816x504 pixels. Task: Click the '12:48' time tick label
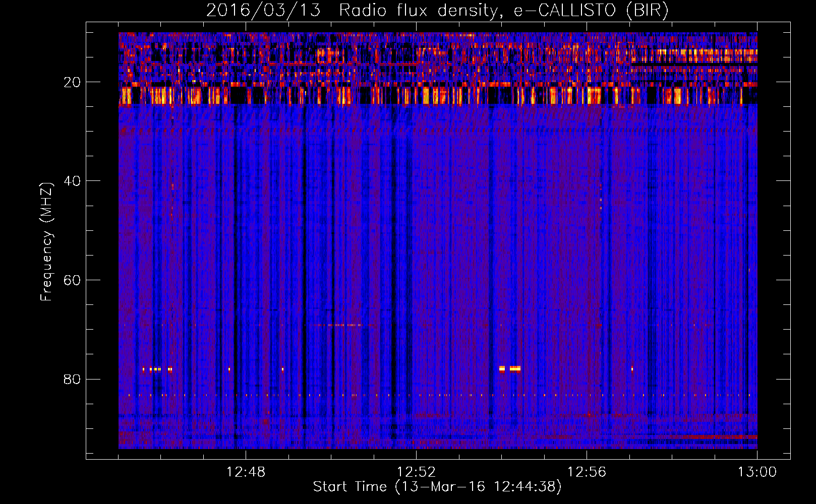pos(246,472)
